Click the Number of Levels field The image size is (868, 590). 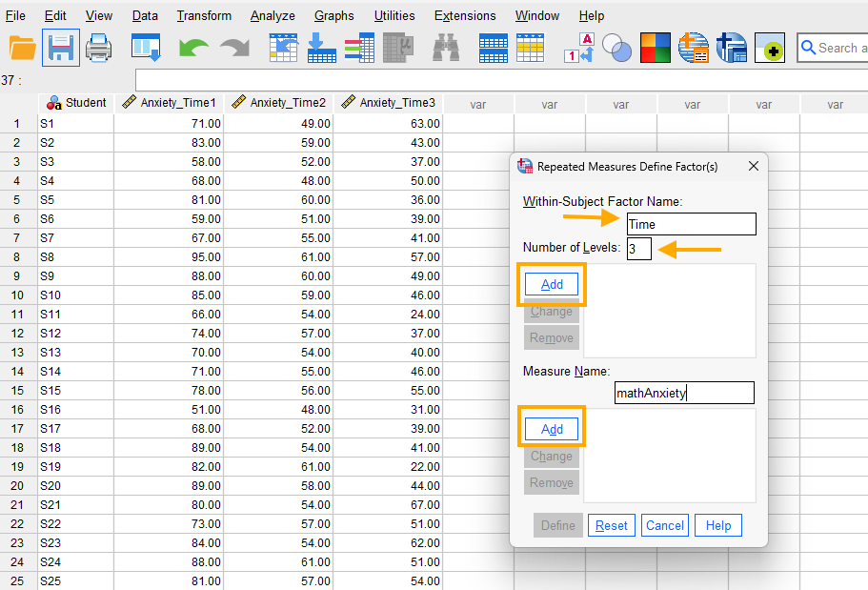(638, 249)
